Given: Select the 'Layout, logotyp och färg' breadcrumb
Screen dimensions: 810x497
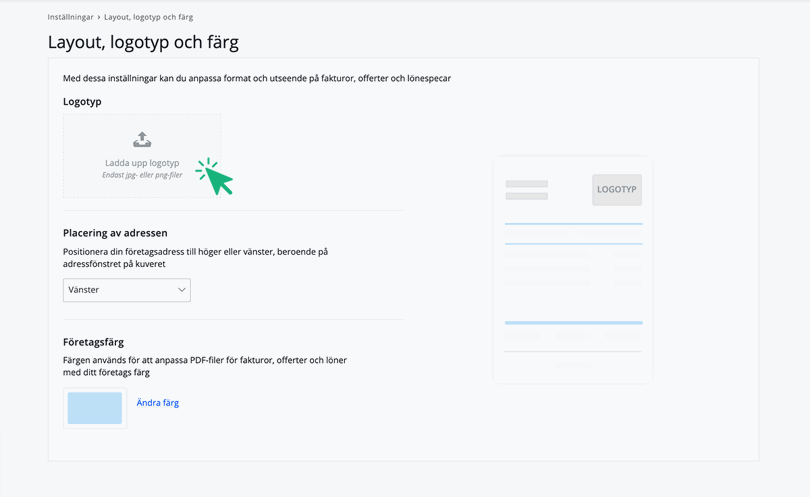Looking at the screenshot, I should (149, 17).
